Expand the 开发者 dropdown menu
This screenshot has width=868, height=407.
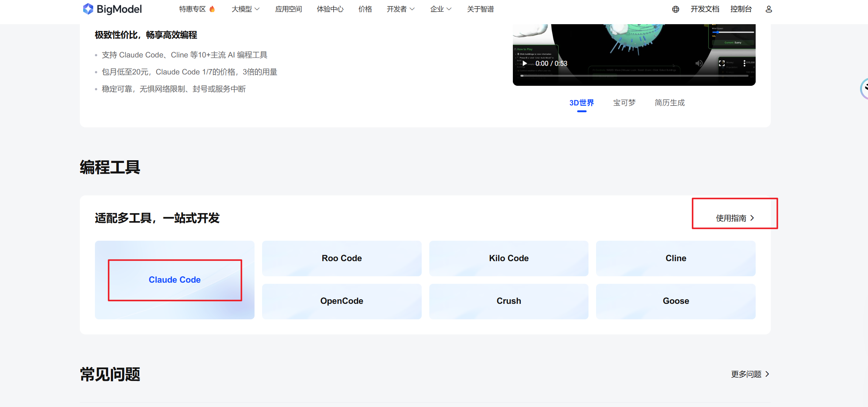point(401,9)
